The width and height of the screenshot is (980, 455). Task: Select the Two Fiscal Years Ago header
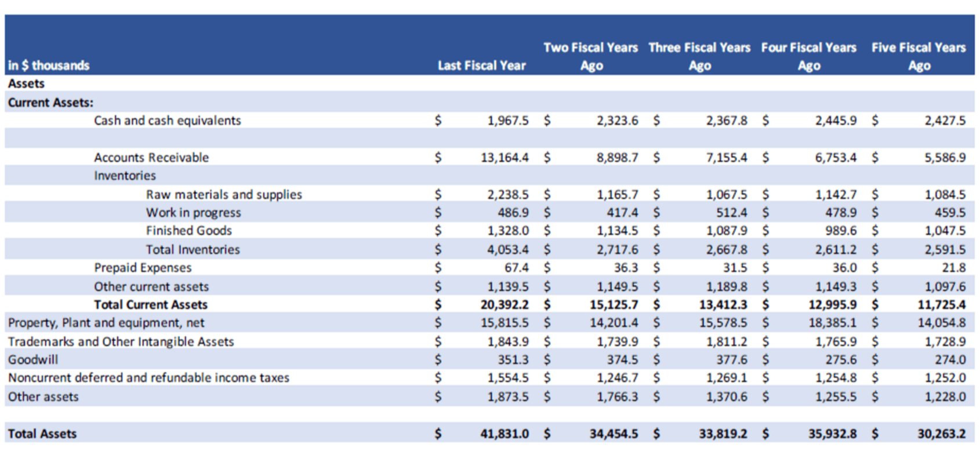590,56
